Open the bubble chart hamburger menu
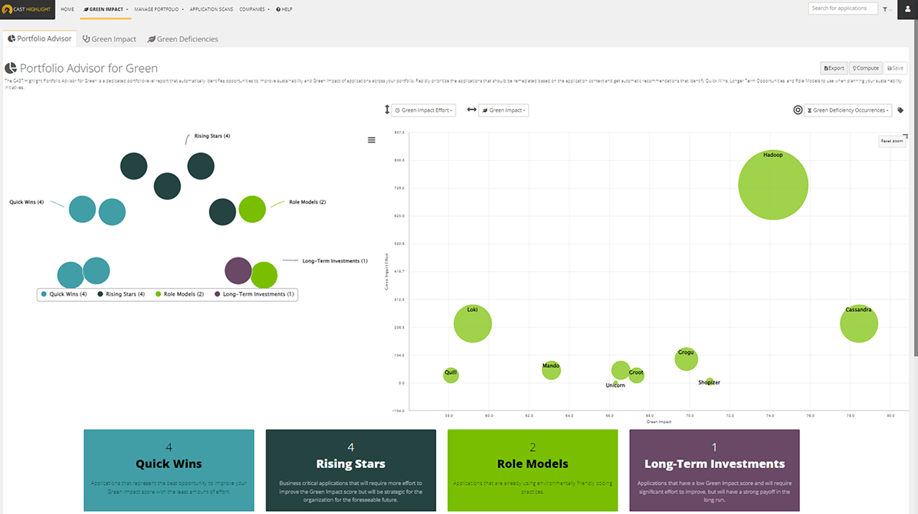 tap(371, 140)
